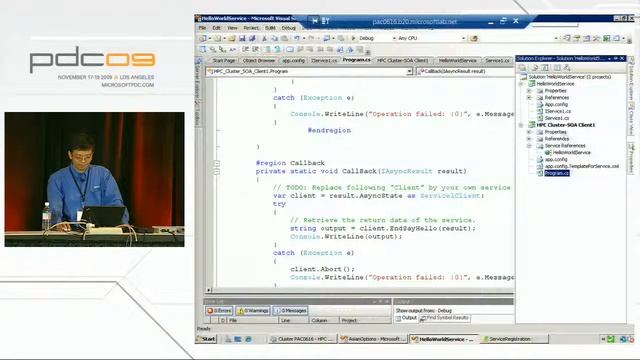Image resolution: width=640 pixels, height=360 pixels.
Task: Switch to the app.config editor tab
Action: click(x=293, y=60)
